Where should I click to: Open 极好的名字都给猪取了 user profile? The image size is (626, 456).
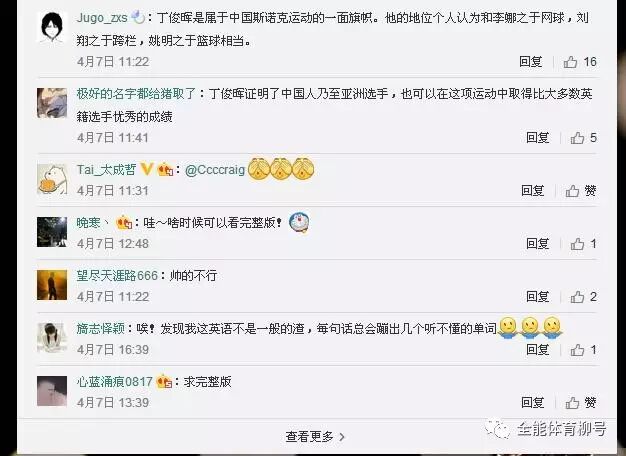[136, 94]
